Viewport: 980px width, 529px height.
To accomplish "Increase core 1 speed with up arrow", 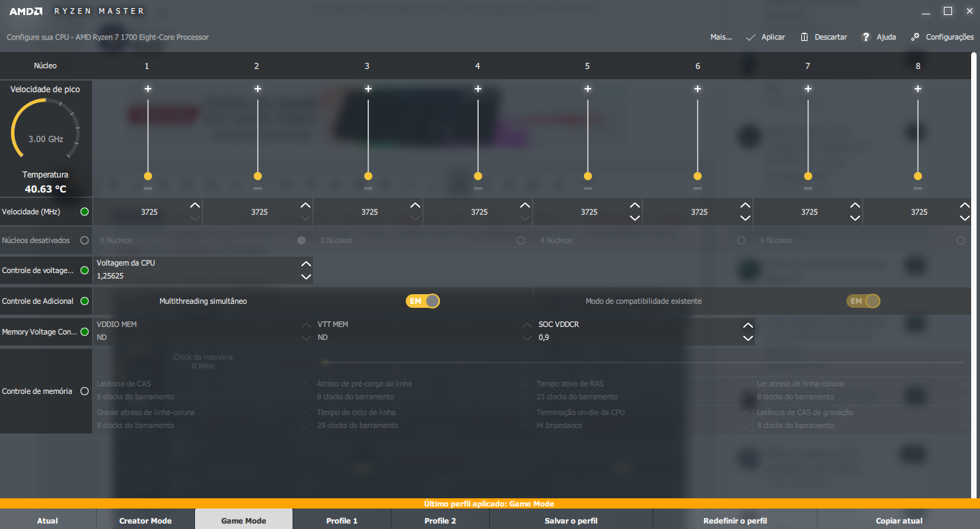I will pyautogui.click(x=195, y=205).
